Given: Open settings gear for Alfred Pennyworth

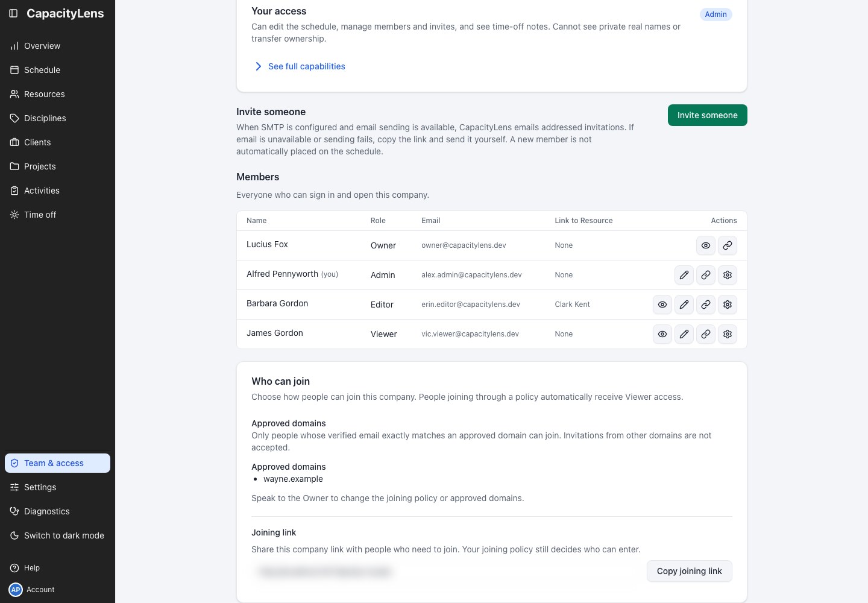Looking at the screenshot, I should tap(728, 275).
